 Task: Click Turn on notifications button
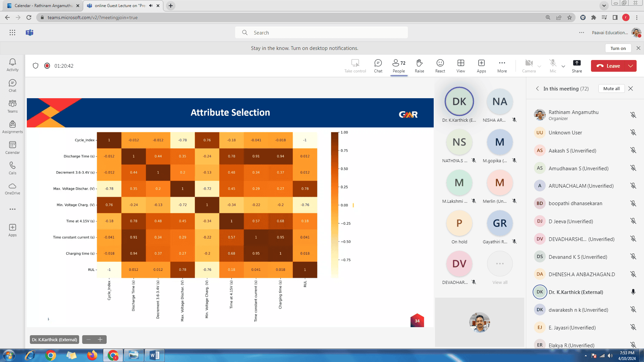tap(618, 48)
